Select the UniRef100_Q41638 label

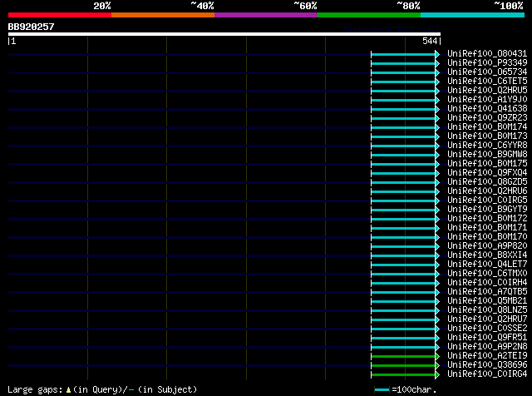coord(487,109)
